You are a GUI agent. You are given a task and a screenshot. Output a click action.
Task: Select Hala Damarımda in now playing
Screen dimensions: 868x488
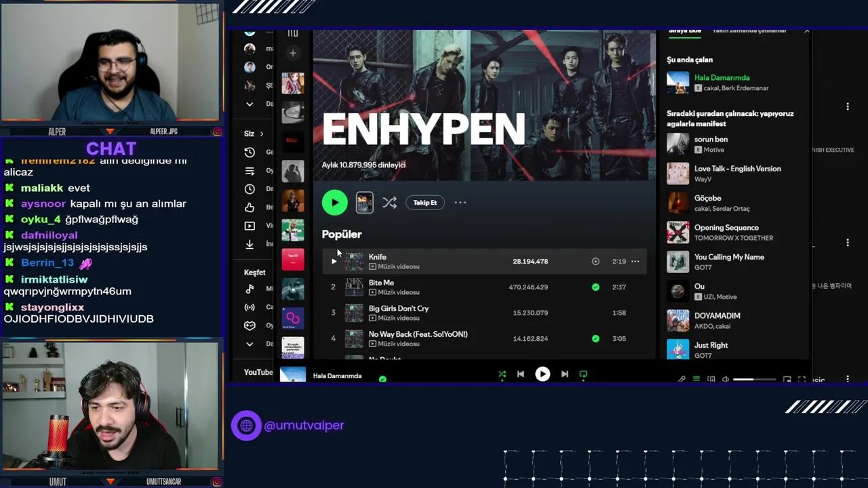(x=722, y=77)
